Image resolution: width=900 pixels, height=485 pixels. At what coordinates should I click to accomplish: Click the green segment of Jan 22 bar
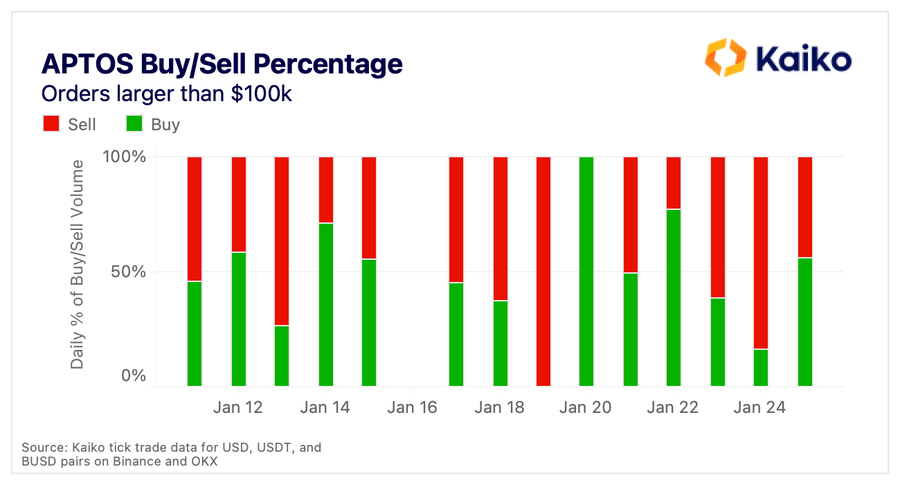pyautogui.click(x=673, y=297)
